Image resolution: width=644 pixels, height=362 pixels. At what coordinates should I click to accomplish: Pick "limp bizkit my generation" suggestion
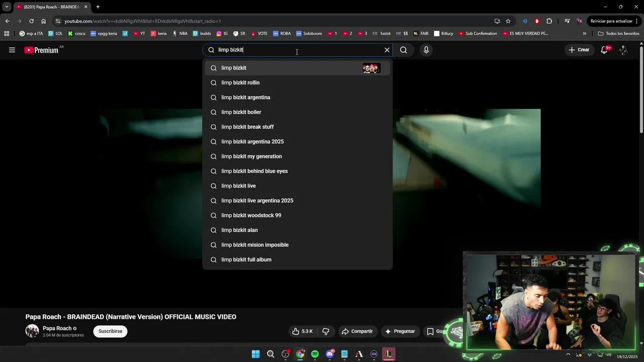(x=297, y=156)
